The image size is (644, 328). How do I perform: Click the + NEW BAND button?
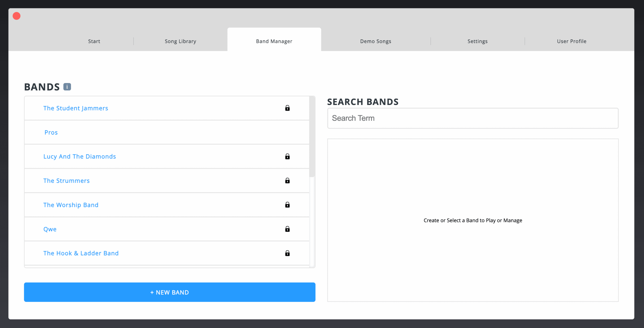coord(170,292)
